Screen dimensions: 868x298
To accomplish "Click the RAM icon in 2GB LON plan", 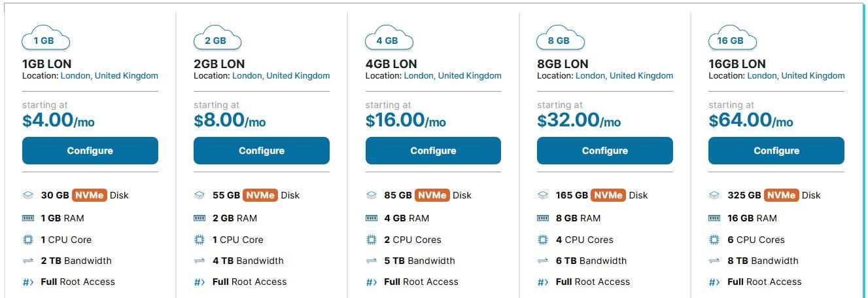I will (200, 218).
